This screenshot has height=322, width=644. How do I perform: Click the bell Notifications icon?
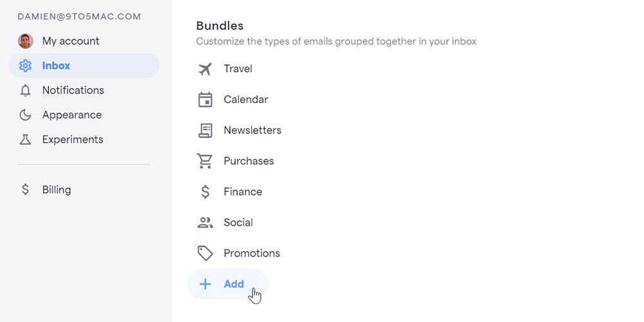point(25,90)
